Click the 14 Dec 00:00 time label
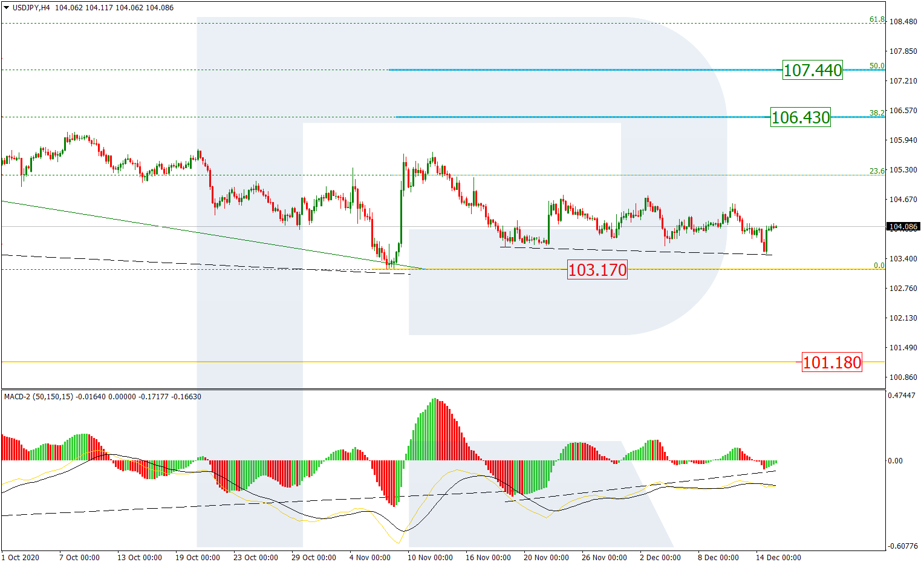Image resolution: width=924 pixels, height=565 pixels. [778, 558]
